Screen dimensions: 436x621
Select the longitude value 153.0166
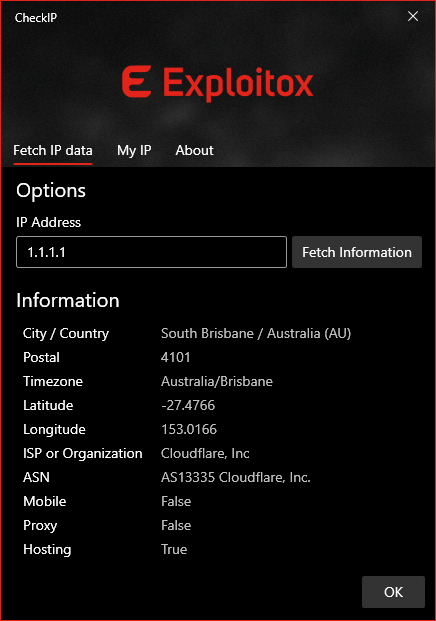189,429
